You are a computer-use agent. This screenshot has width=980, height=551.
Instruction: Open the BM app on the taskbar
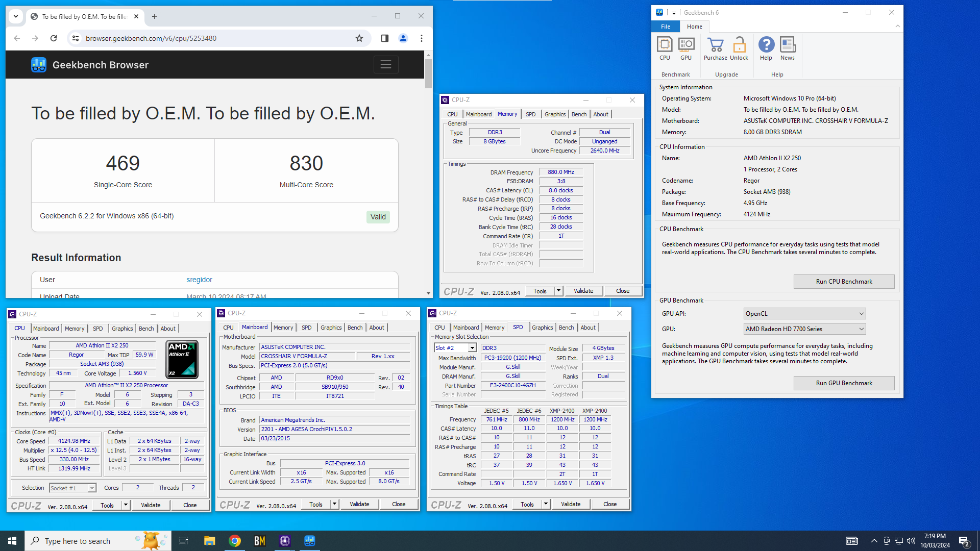[260, 541]
